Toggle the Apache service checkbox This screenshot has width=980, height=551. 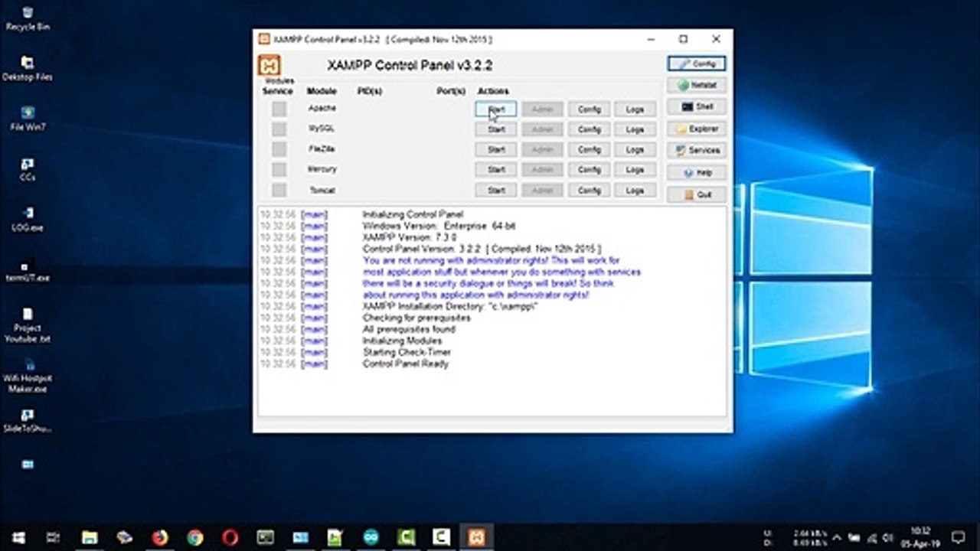pyautogui.click(x=279, y=109)
